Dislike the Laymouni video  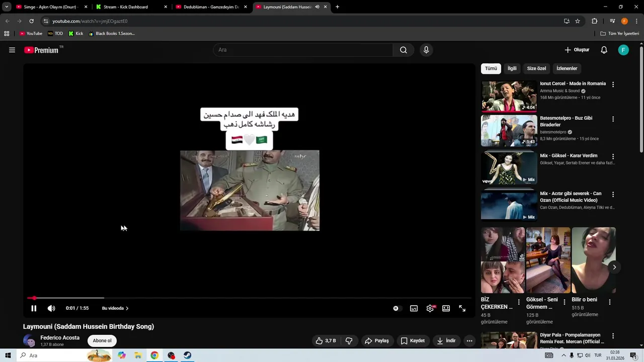tap(349, 341)
